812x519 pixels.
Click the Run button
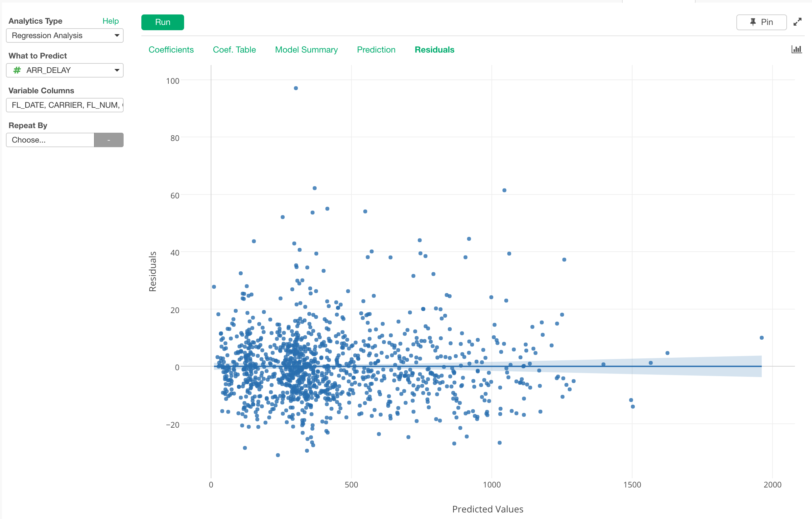162,22
